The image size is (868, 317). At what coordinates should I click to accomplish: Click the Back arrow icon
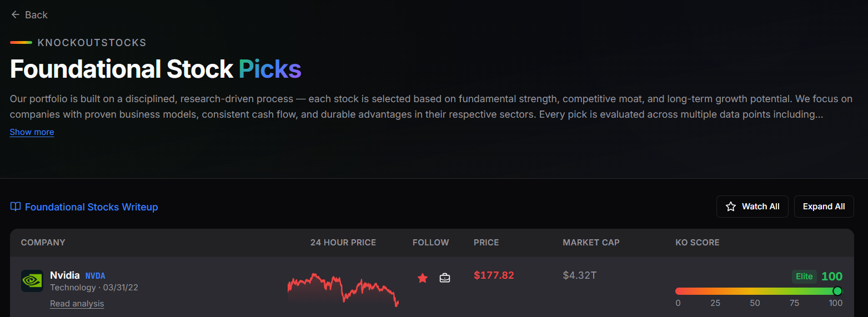tap(16, 15)
